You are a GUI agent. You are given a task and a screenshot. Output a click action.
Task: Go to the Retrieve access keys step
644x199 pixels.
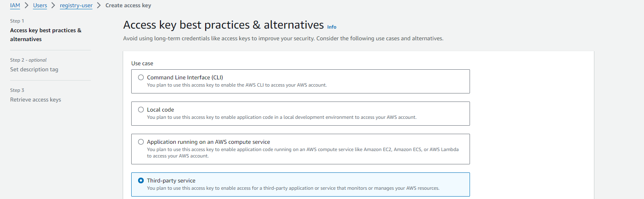point(36,99)
